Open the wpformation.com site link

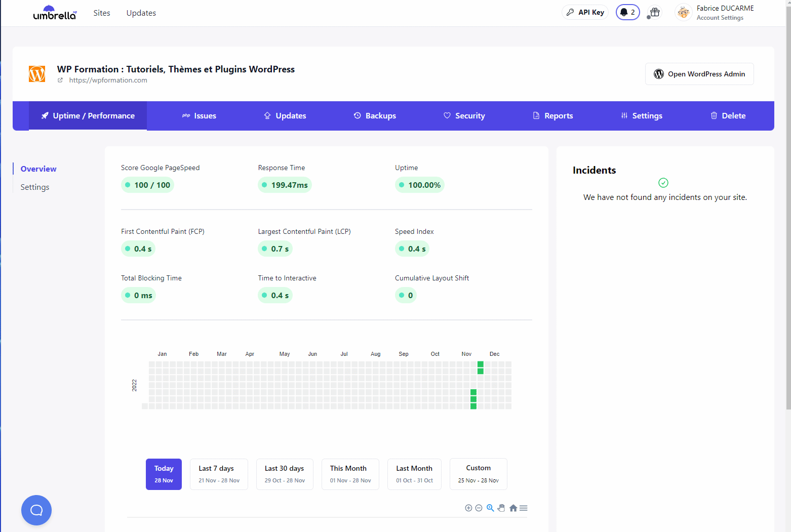(108, 80)
